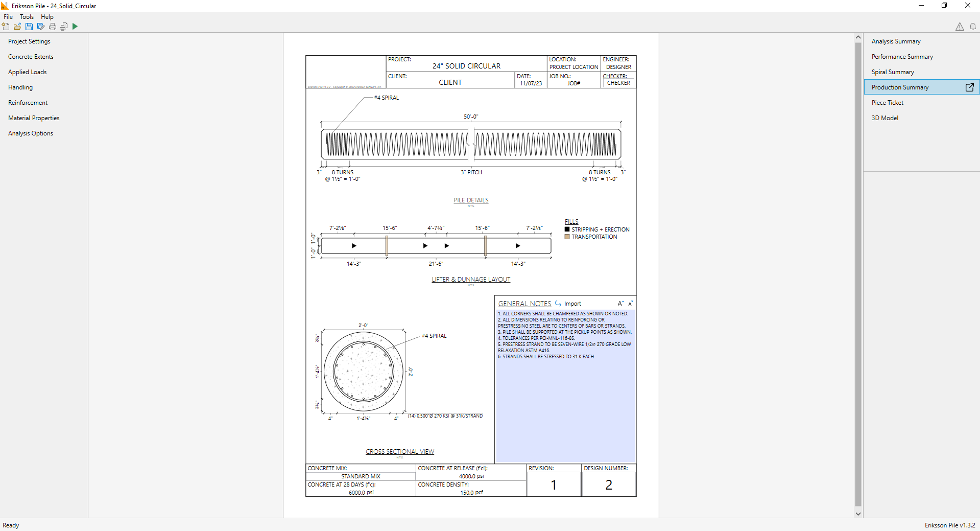Click Eriksson Pile v1.3.2 version label
Viewport: 980px width, 531px height.
[x=949, y=525]
